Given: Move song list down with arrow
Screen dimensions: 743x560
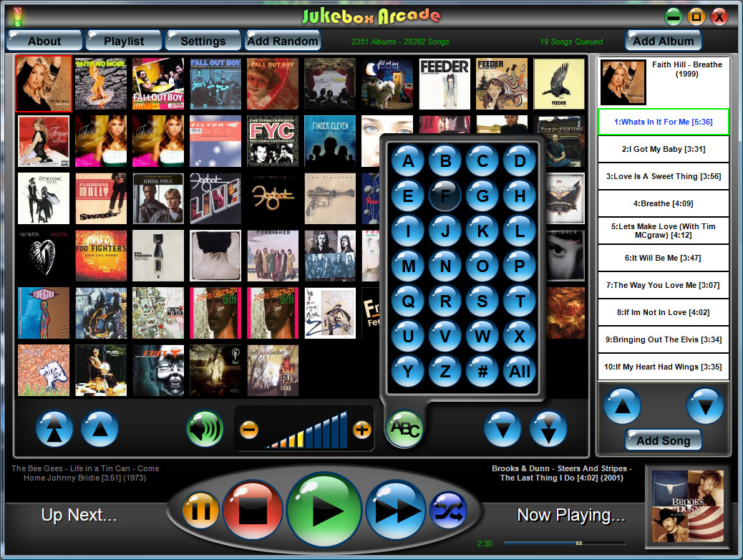Looking at the screenshot, I should point(705,406).
